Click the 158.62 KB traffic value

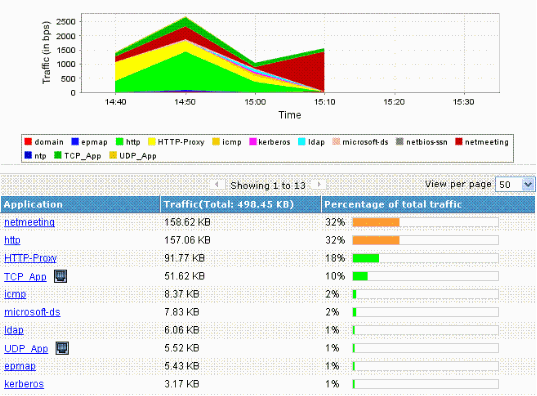pyautogui.click(x=187, y=222)
